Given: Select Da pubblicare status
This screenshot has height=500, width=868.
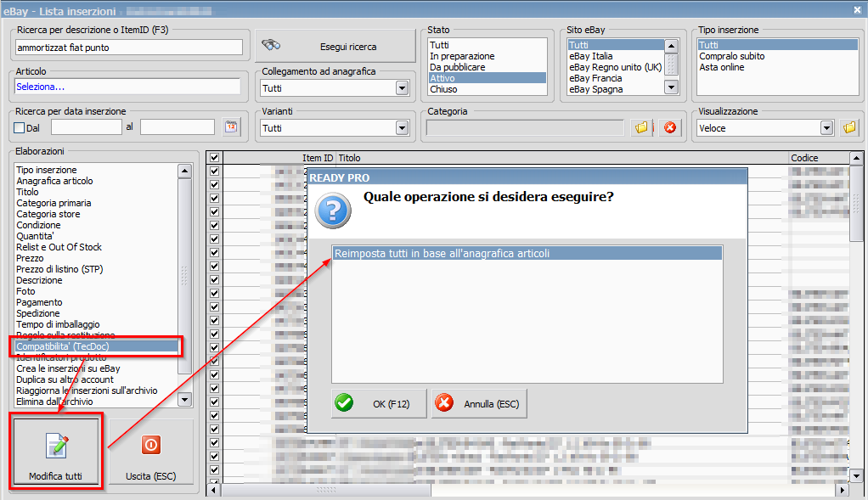Looking at the screenshot, I should (488, 67).
